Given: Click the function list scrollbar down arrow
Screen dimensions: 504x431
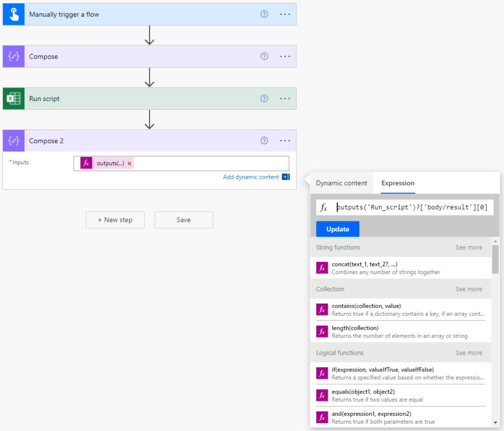Looking at the screenshot, I should click(495, 423).
